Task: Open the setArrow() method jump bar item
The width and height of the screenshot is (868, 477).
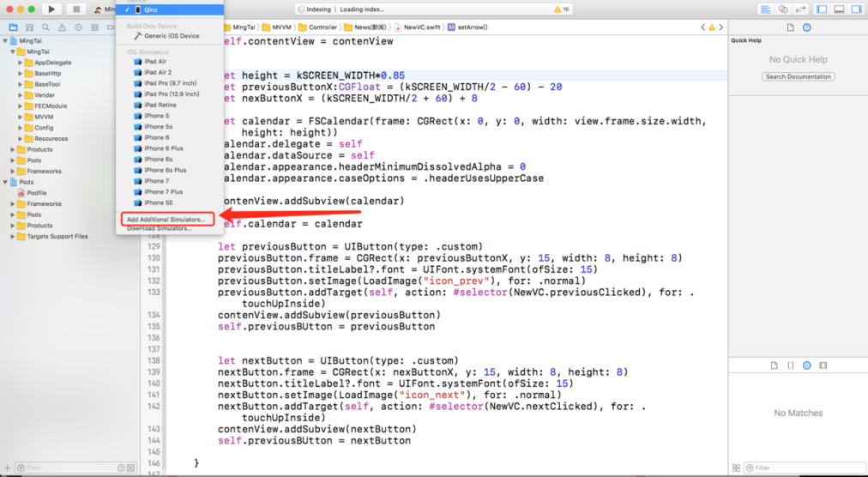Action: click(x=467, y=27)
